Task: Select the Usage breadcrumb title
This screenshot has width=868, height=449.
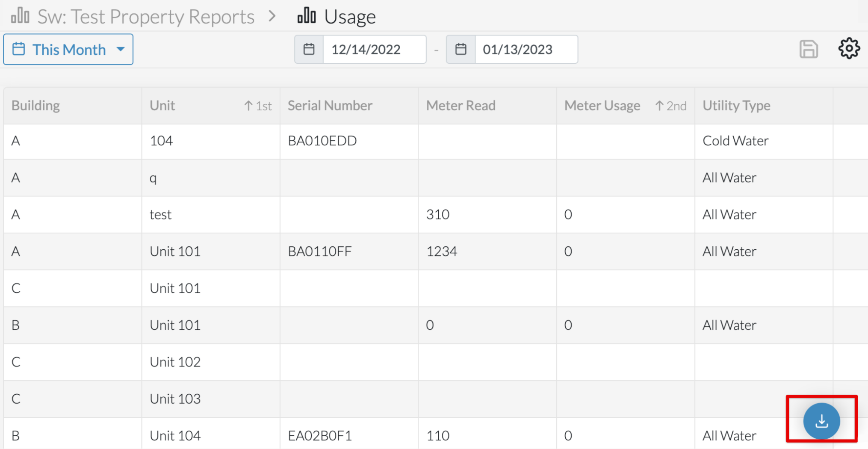Action: point(350,17)
